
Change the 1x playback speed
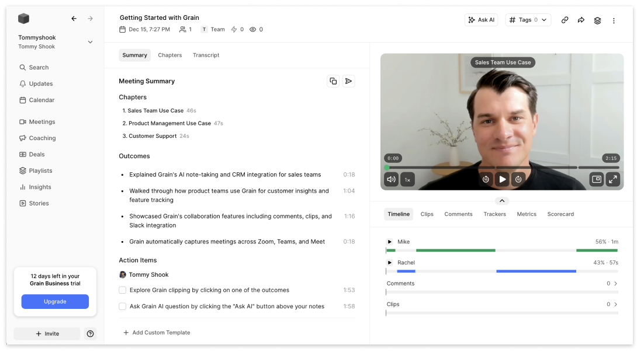(x=407, y=180)
